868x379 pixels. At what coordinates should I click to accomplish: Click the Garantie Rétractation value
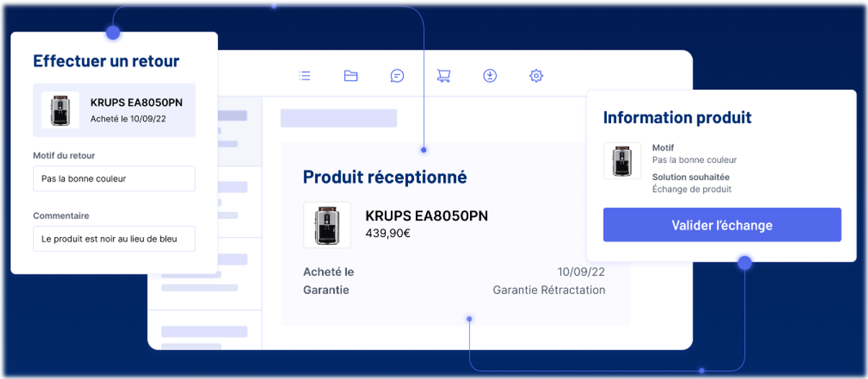tap(549, 290)
